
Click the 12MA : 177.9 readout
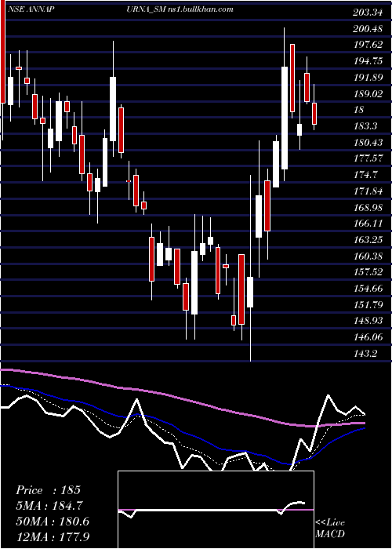point(53,536)
